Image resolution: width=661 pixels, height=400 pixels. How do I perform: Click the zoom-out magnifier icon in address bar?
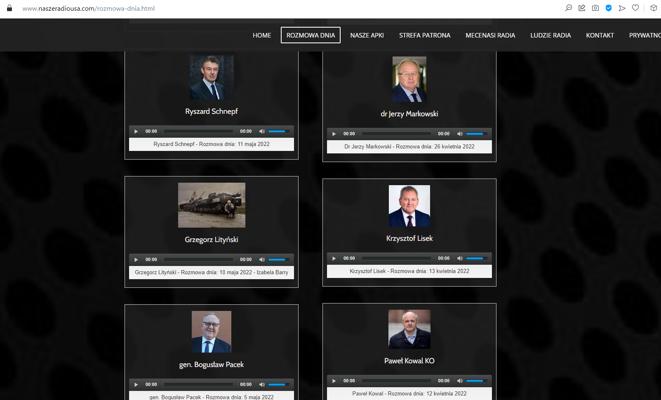[569, 8]
